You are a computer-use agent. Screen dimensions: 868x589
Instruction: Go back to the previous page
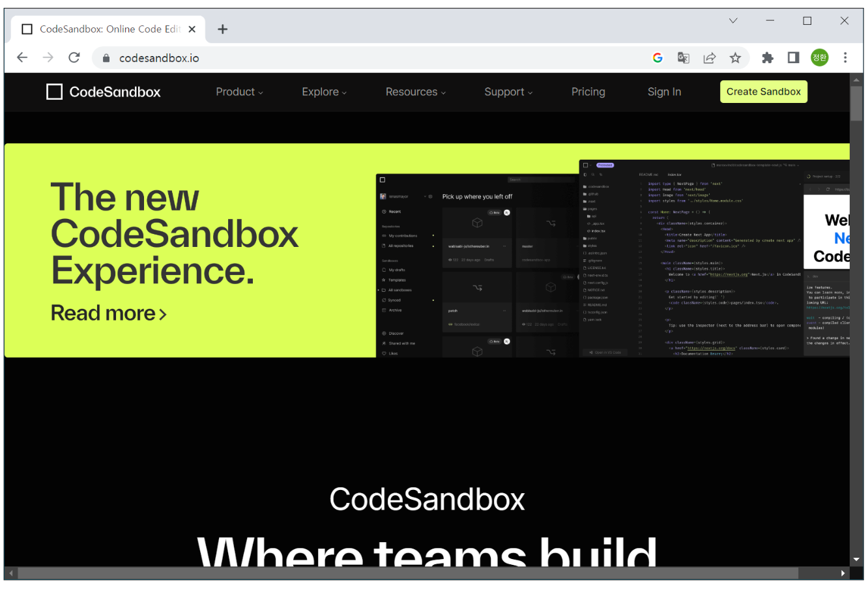click(22, 58)
